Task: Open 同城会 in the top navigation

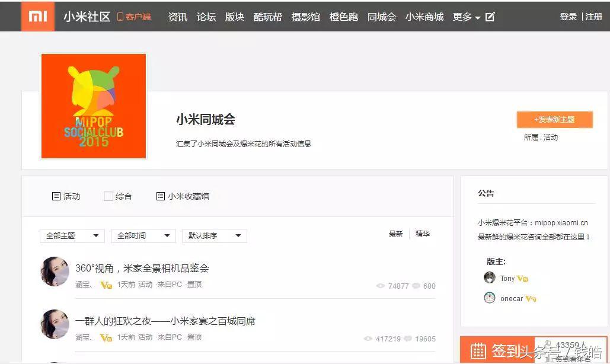Action: [382, 17]
